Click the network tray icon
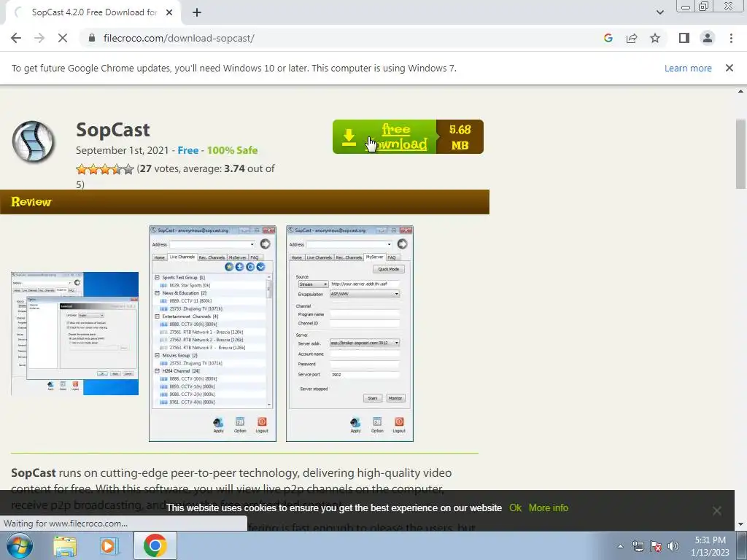The width and height of the screenshot is (747, 560). (638, 546)
